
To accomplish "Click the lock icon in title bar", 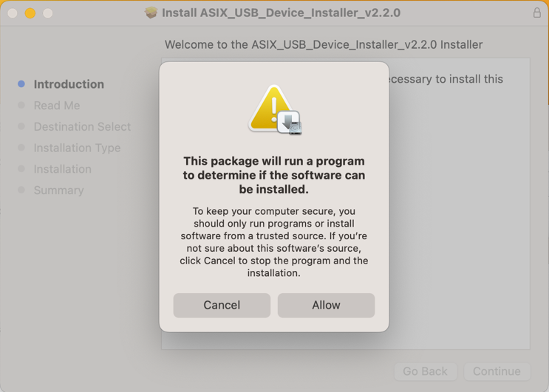I will click(536, 13).
